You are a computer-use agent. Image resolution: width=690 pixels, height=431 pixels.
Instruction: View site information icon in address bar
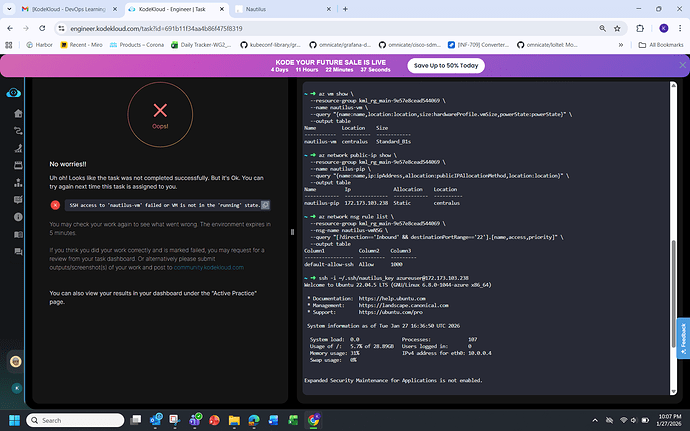click(x=62, y=28)
